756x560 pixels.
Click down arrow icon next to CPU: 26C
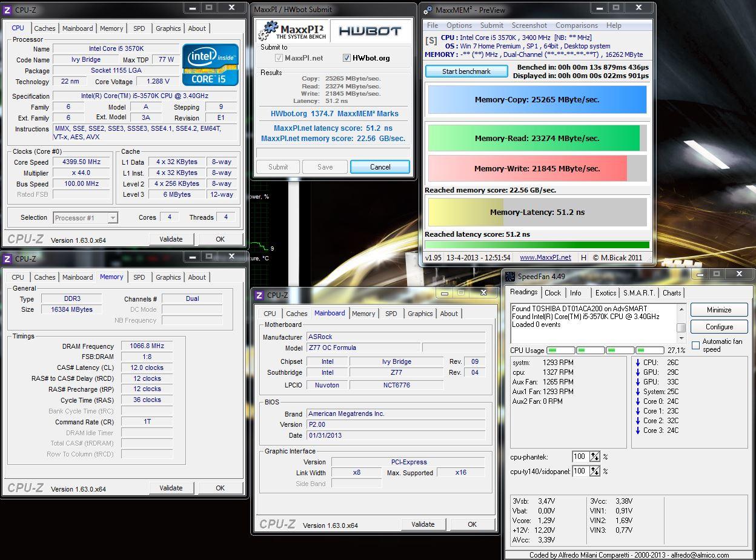point(638,363)
